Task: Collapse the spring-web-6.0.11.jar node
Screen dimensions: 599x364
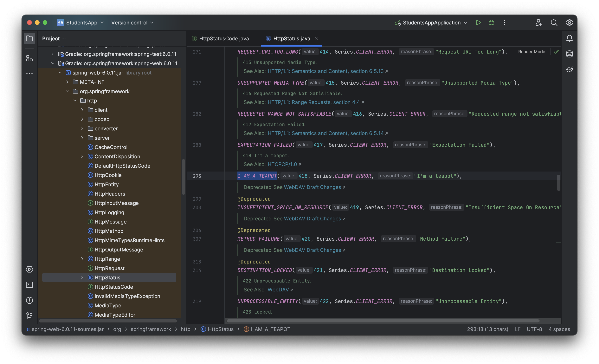Action: [x=60, y=73]
